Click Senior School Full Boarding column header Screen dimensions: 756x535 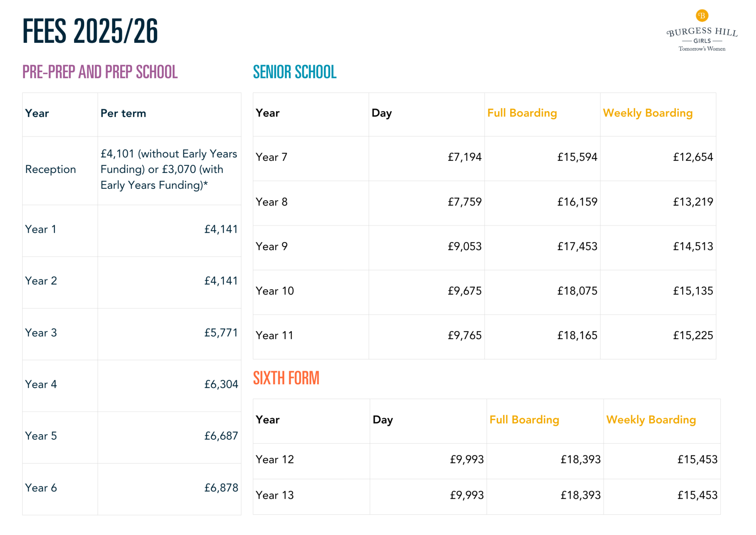(x=522, y=113)
